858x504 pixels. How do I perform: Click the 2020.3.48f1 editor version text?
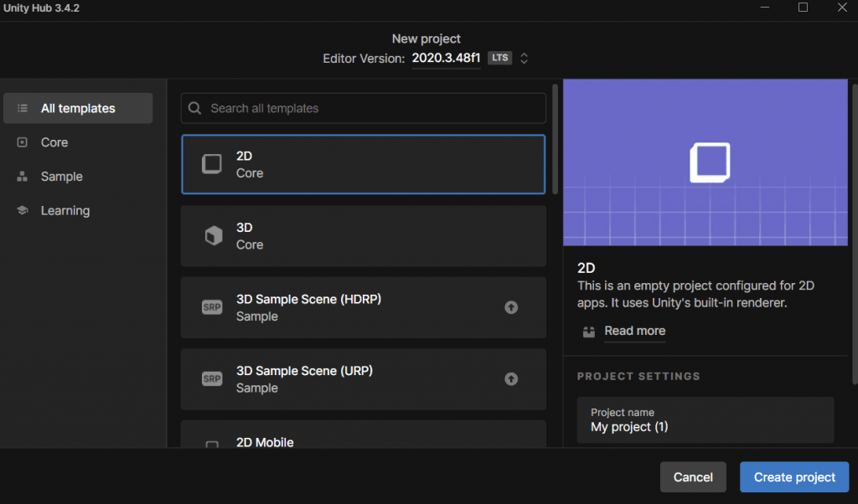(x=446, y=59)
